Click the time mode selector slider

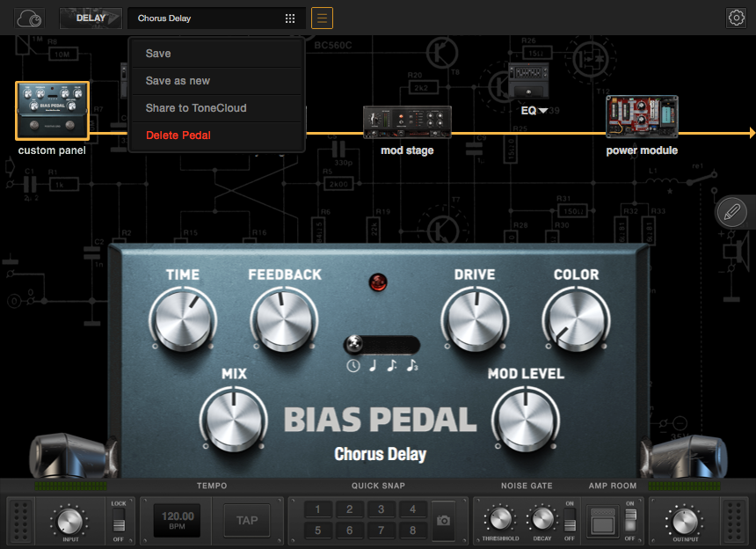(x=382, y=345)
